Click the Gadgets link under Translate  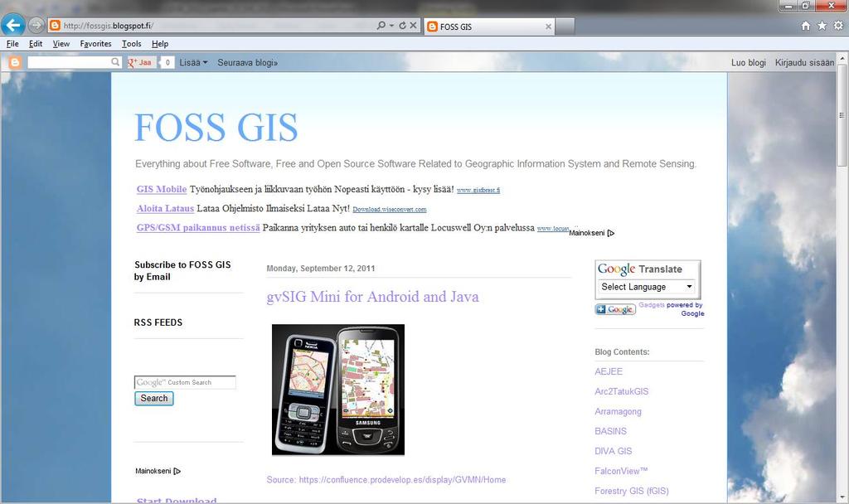coord(652,305)
